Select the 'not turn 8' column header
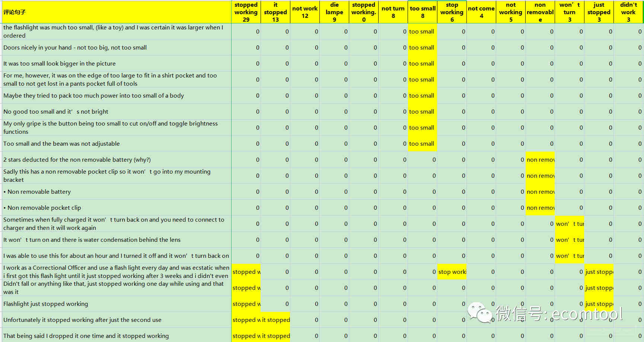Image resolution: width=644 pixels, height=342 pixels. point(393,12)
